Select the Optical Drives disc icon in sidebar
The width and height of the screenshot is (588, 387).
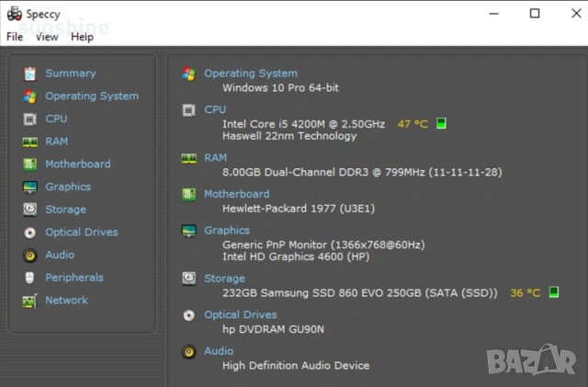(29, 233)
